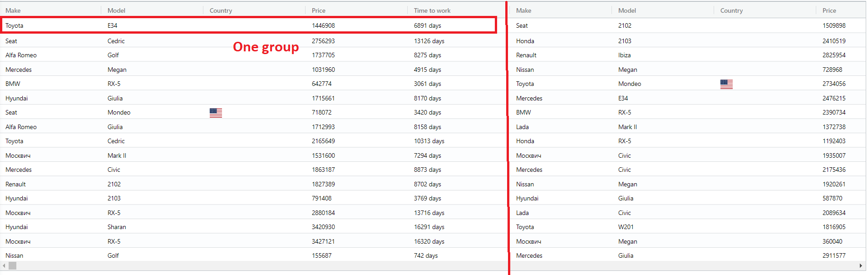Select price cell 791408

(321, 198)
